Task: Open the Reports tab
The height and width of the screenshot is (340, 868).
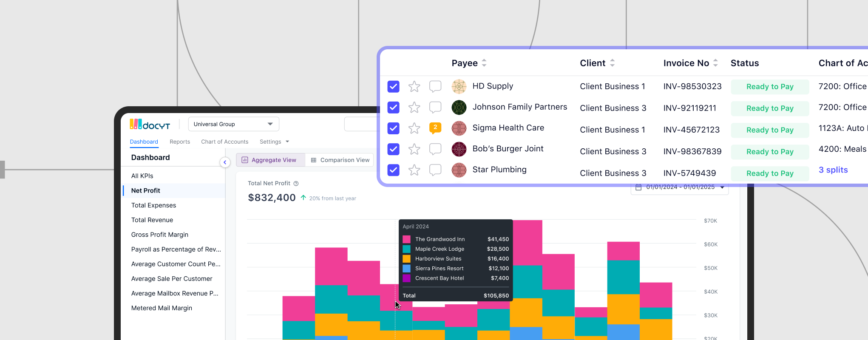Action: 180,142
